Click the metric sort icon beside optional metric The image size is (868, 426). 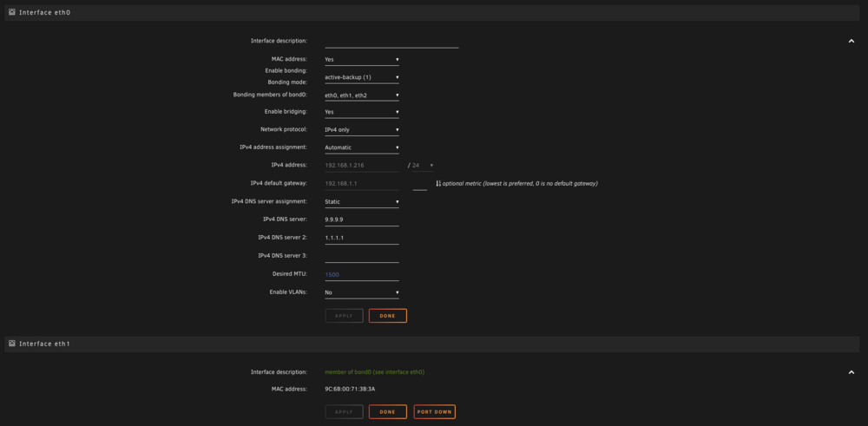(437, 183)
